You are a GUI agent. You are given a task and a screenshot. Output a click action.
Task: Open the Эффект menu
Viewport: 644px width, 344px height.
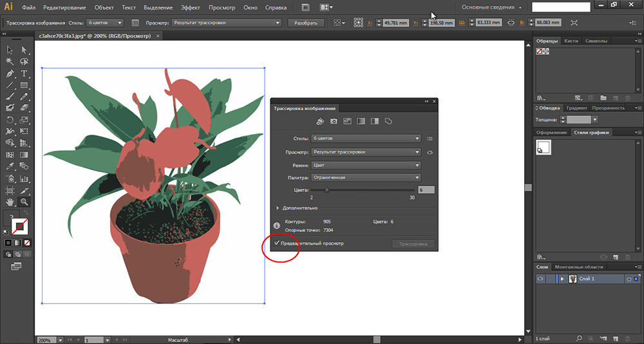(190, 8)
